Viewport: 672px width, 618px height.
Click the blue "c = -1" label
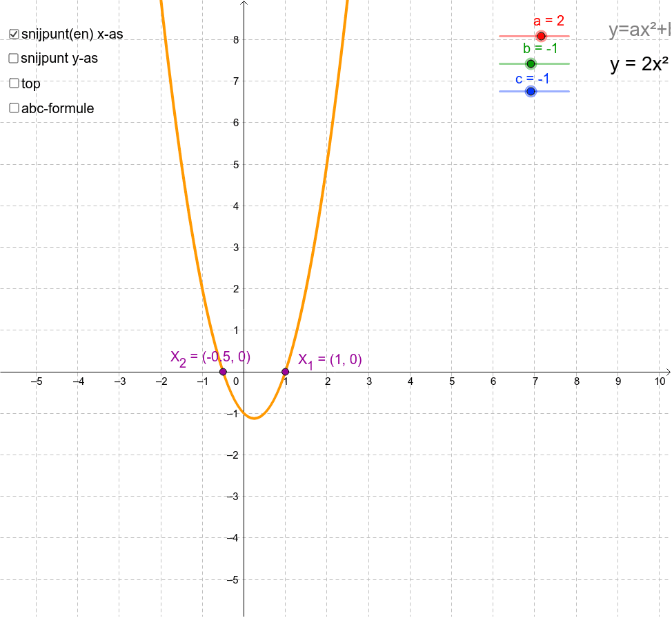(532, 79)
